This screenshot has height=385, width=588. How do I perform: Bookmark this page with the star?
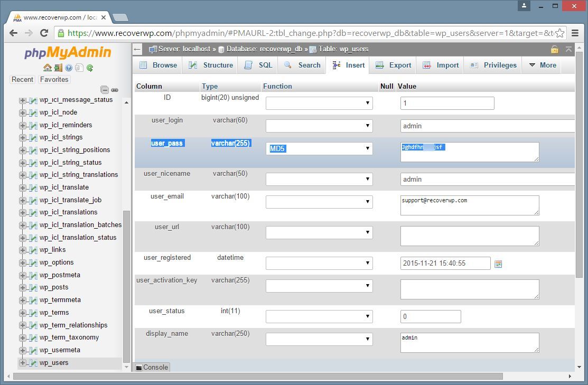click(559, 33)
